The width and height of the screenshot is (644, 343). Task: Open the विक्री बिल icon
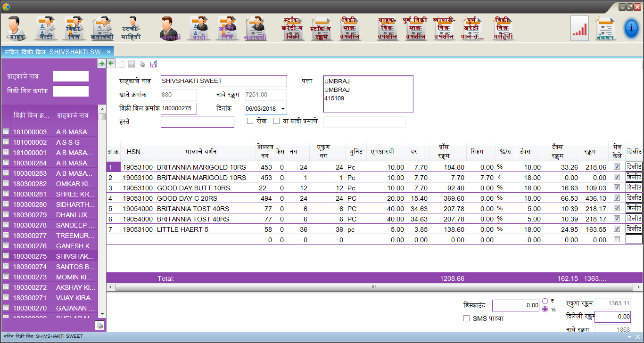[74, 28]
